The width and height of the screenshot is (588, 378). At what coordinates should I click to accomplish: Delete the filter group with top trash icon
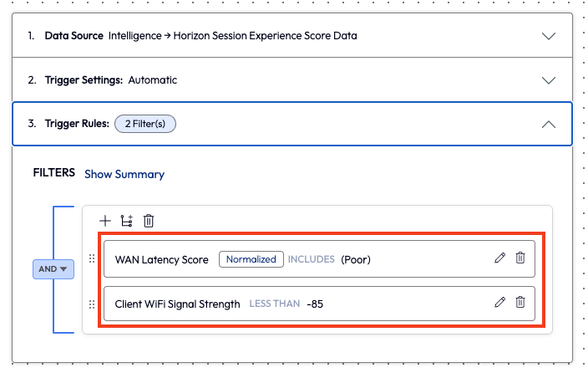(149, 221)
